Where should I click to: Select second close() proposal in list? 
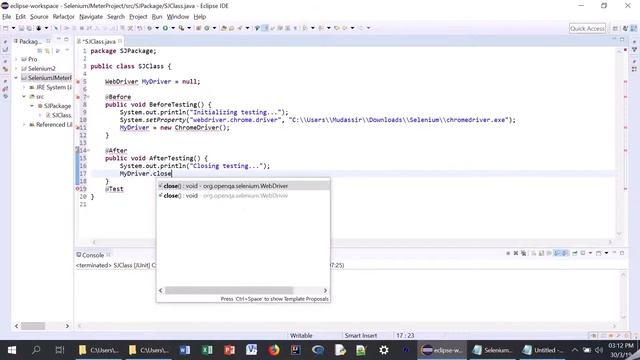(243, 196)
